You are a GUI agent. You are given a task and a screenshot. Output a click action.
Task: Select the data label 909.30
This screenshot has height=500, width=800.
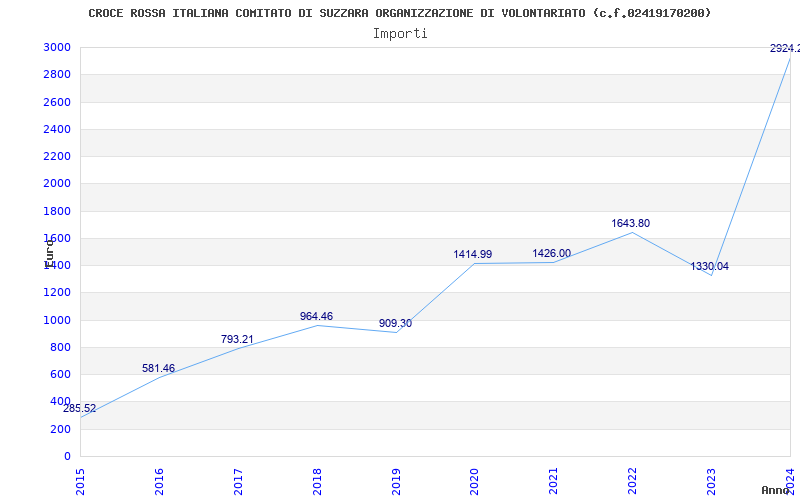(x=395, y=323)
